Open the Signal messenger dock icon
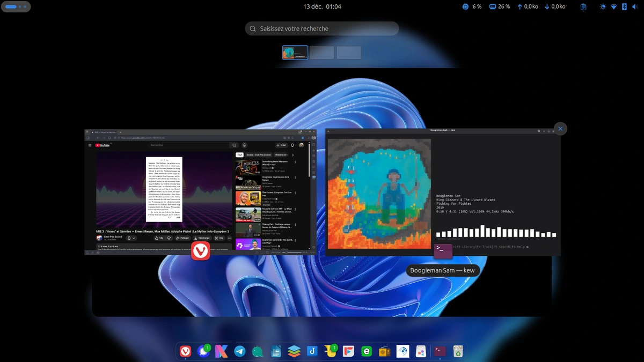 pos(203,351)
